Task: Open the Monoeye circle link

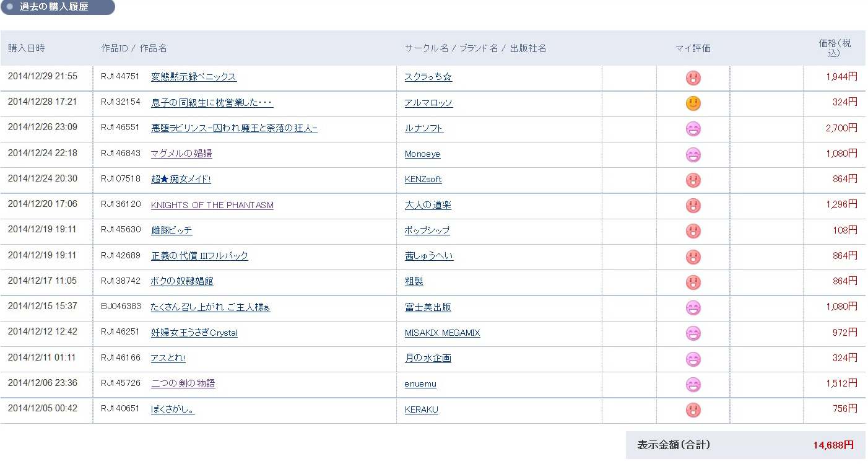Action: (x=423, y=154)
